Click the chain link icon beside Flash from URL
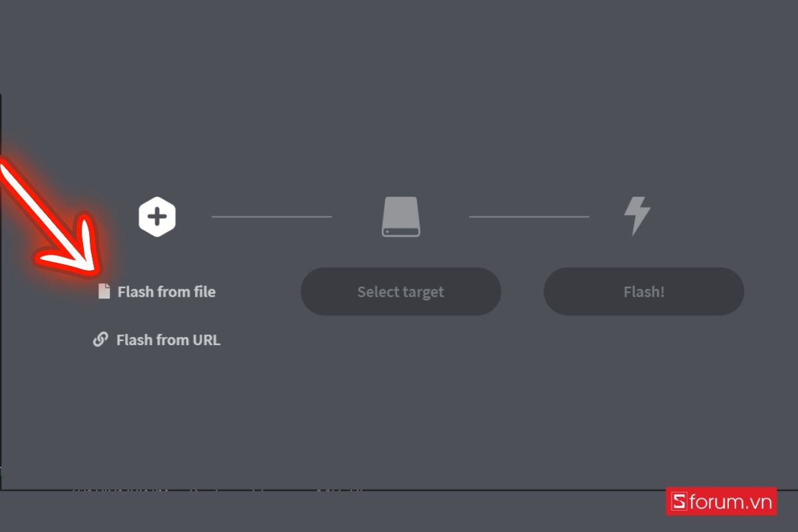798x532 pixels. pyautogui.click(x=100, y=340)
